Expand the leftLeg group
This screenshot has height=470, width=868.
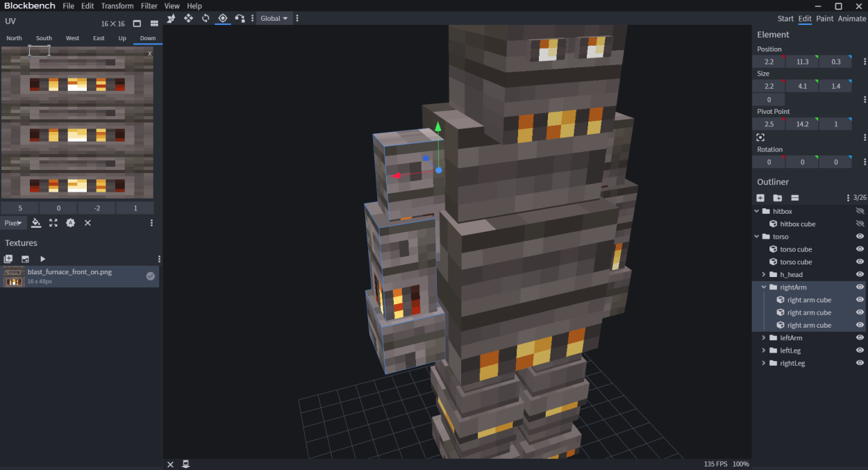764,350
